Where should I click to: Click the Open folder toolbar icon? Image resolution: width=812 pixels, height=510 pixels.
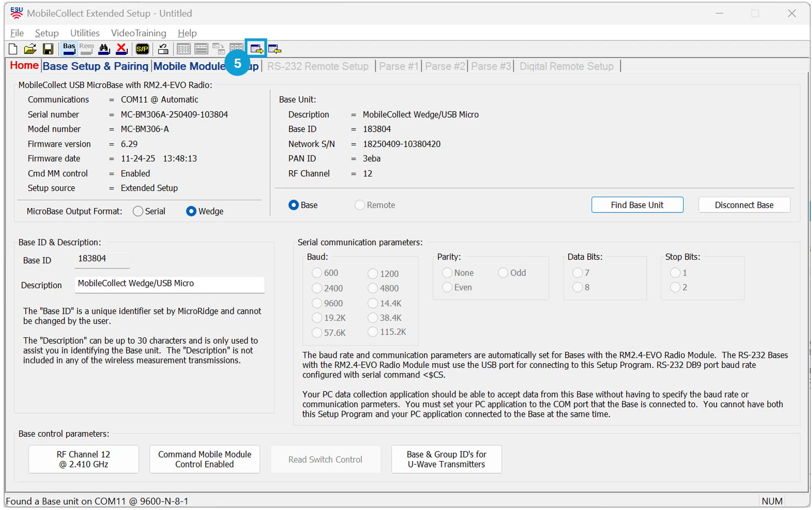pyautogui.click(x=30, y=49)
